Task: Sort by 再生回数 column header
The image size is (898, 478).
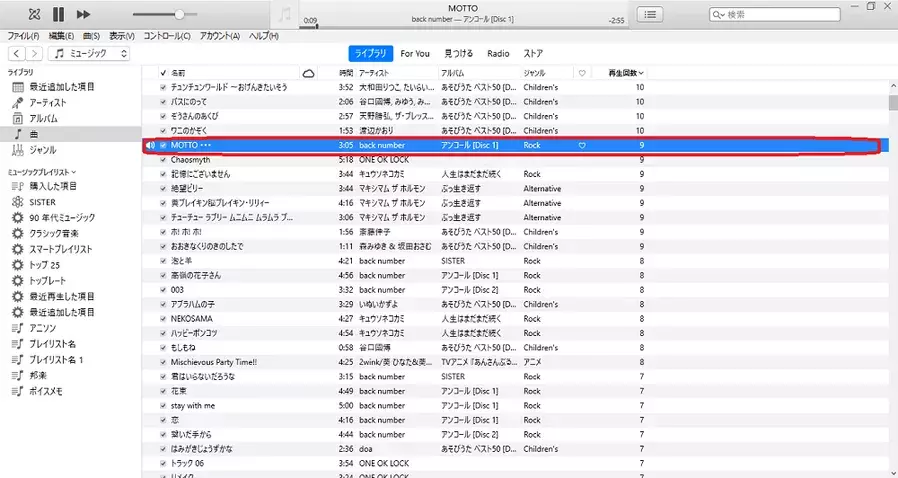Action: coord(626,73)
